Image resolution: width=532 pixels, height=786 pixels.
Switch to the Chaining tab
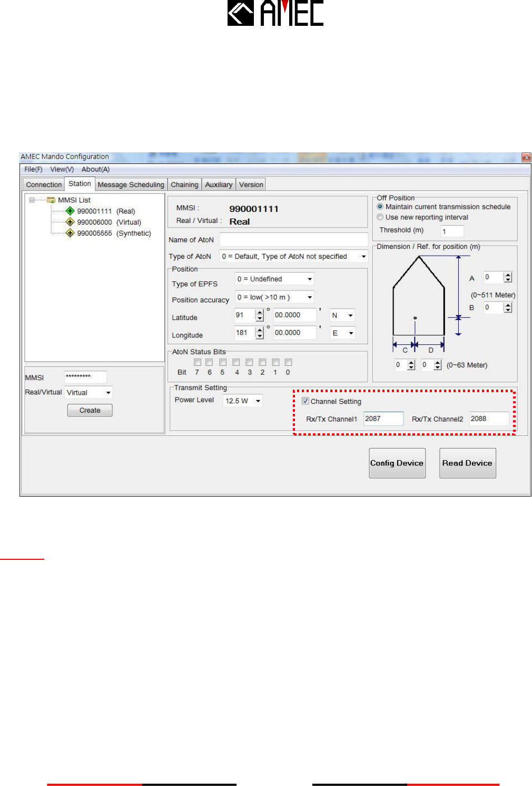click(x=184, y=185)
